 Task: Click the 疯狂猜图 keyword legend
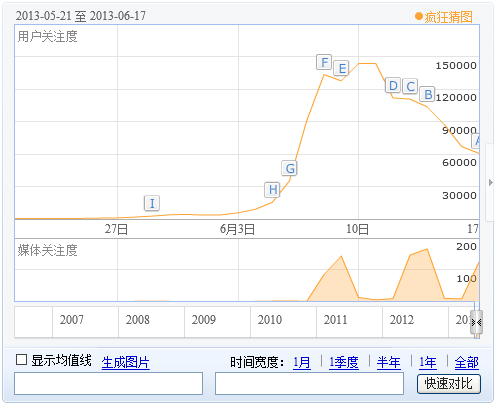pos(444,17)
